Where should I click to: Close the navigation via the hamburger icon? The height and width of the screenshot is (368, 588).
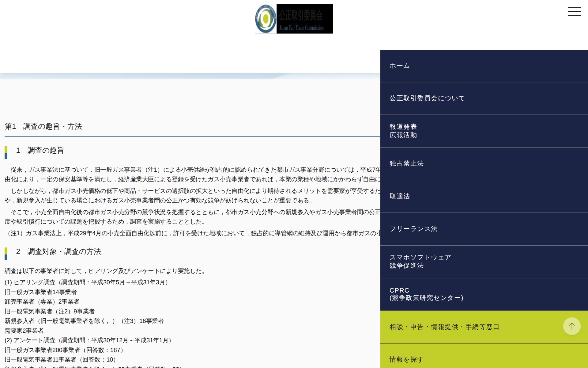tap(574, 11)
